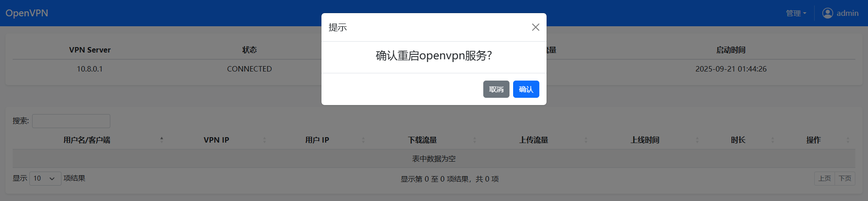Open the OpenVPN brand link
The image size is (868, 201).
click(27, 13)
